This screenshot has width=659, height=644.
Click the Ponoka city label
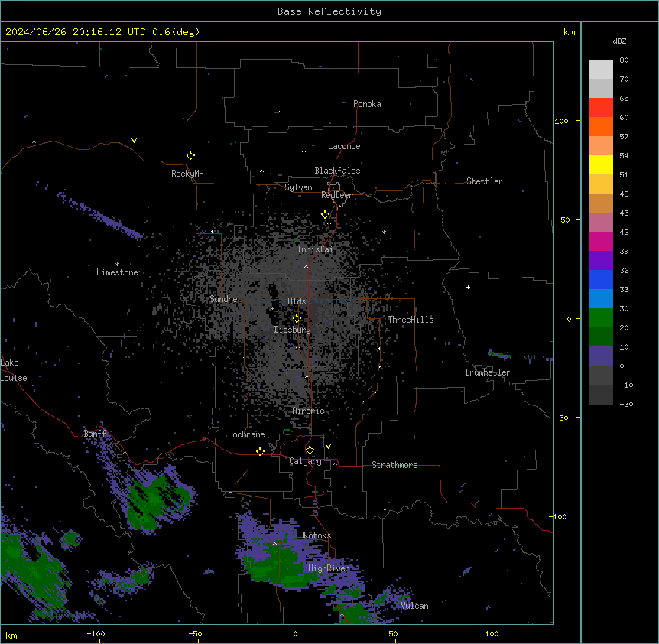tap(367, 104)
